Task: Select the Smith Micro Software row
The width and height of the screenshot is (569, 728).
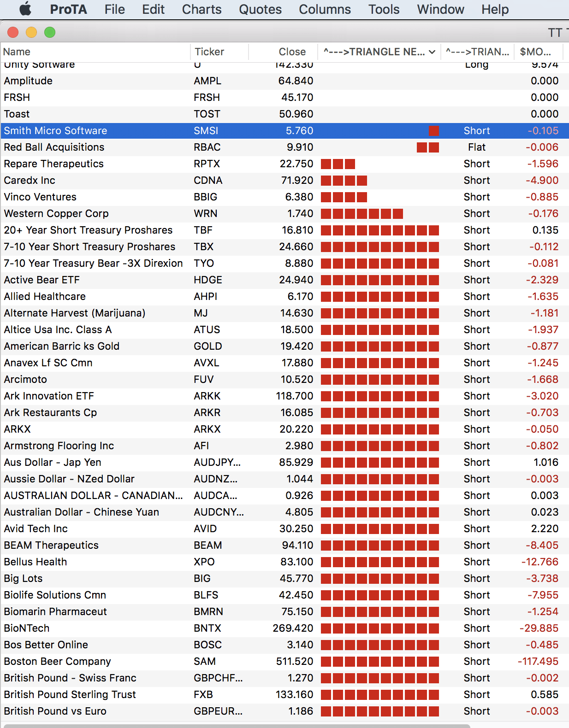Action: [x=284, y=131]
